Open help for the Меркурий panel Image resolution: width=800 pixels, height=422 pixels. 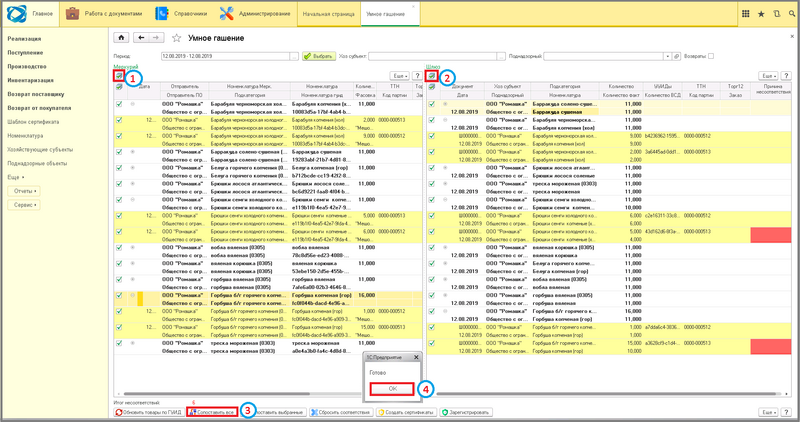tap(417, 76)
